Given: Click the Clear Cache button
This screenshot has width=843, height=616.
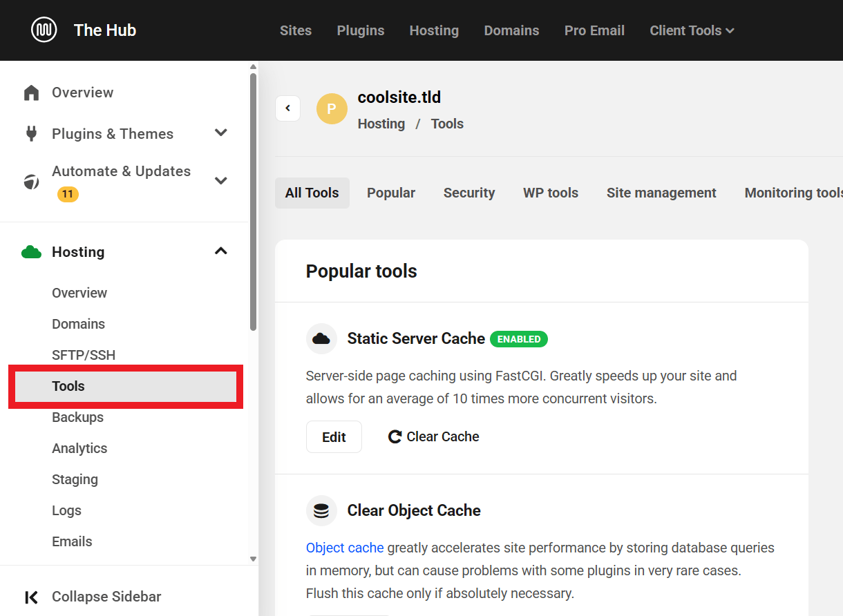Looking at the screenshot, I should pos(434,436).
